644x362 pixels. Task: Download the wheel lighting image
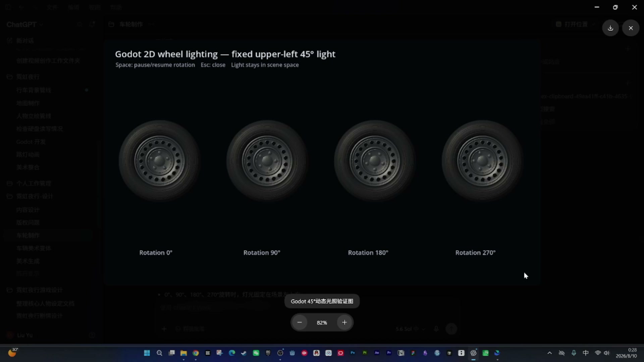610,28
